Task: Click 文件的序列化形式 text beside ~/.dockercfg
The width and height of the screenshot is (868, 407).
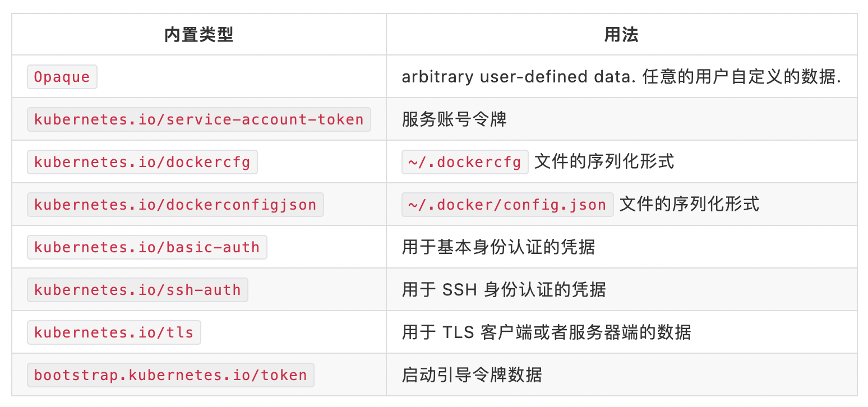Action: 604,162
